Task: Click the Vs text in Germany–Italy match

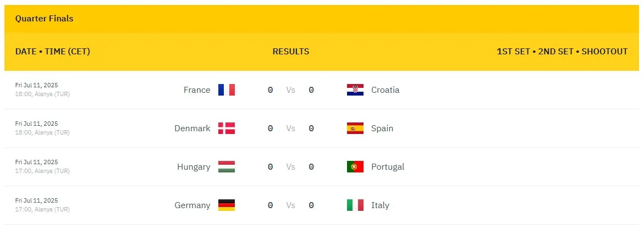Action: click(x=290, y=205)
